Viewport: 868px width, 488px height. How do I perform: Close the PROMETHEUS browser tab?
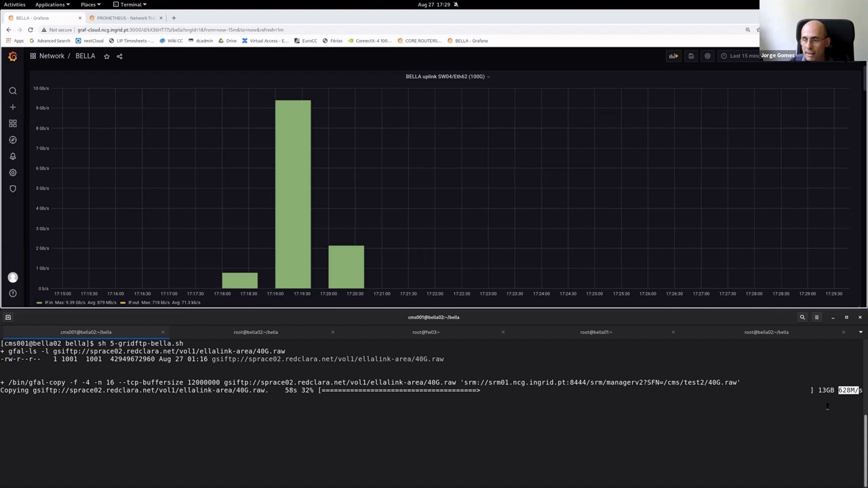[161, 18]
